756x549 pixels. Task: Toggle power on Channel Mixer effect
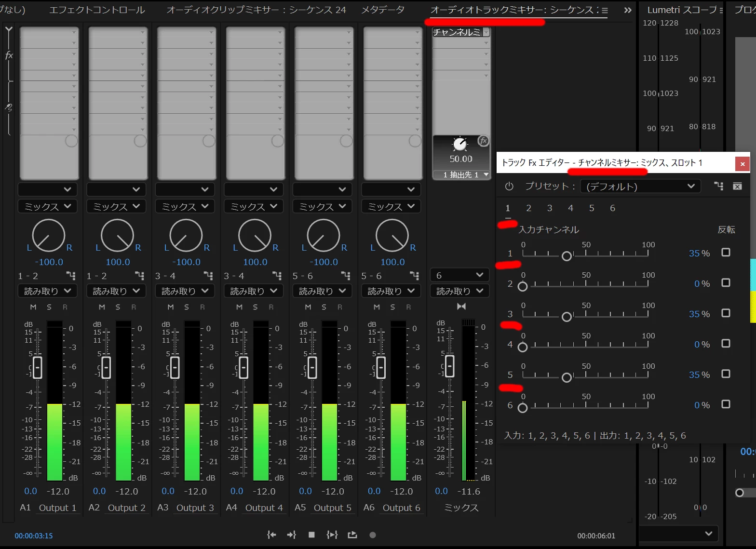tap(509, 186)
